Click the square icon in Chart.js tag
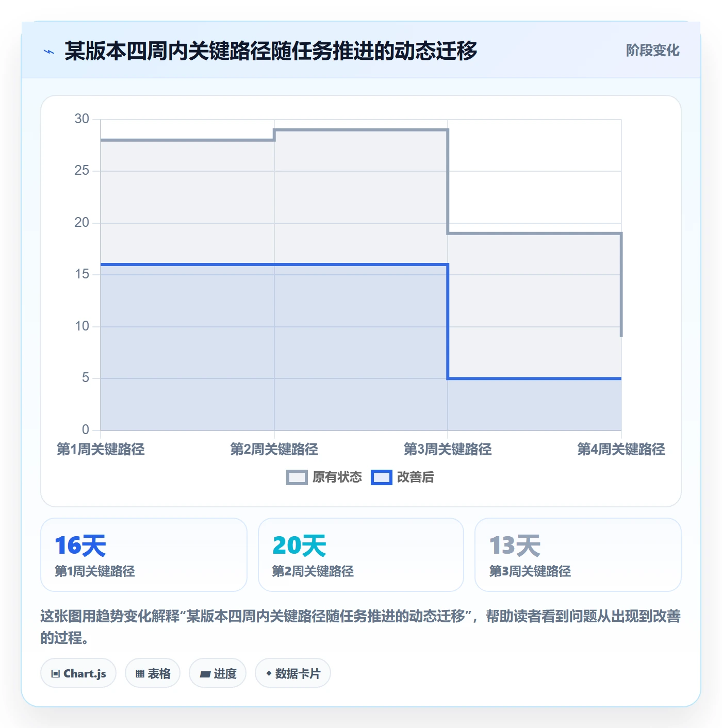The height and width of the screenshot is (728, 722). [56, 673]
